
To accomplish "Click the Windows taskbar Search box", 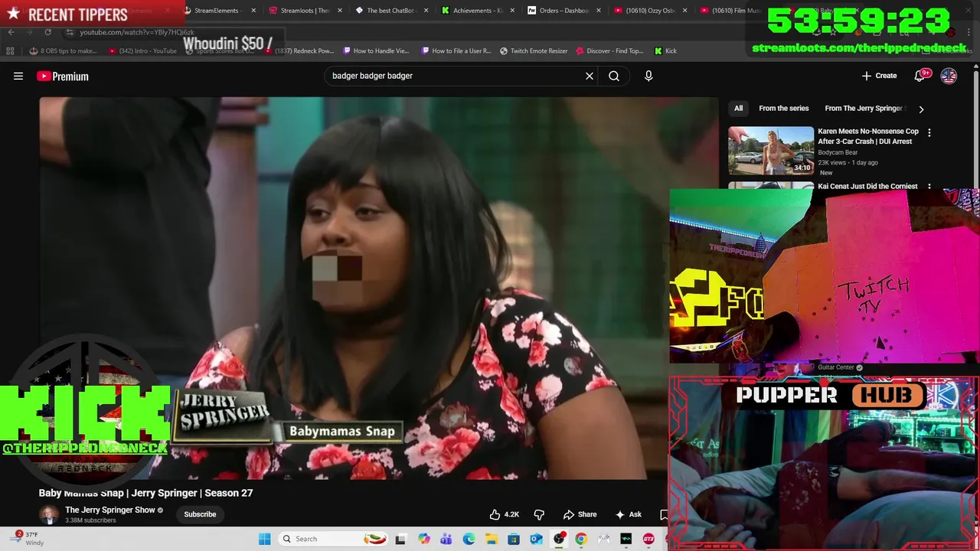I will click(x=332, y=539).
